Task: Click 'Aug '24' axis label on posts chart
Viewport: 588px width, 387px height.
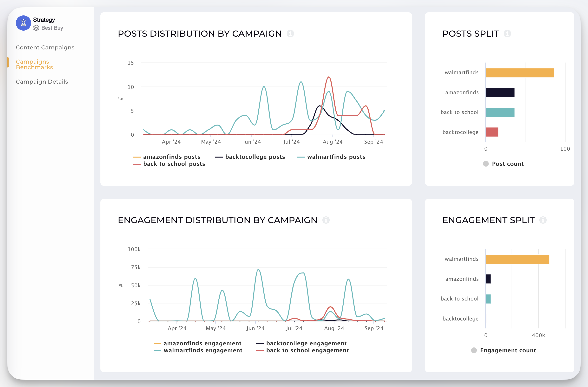Action: point(333,142)
